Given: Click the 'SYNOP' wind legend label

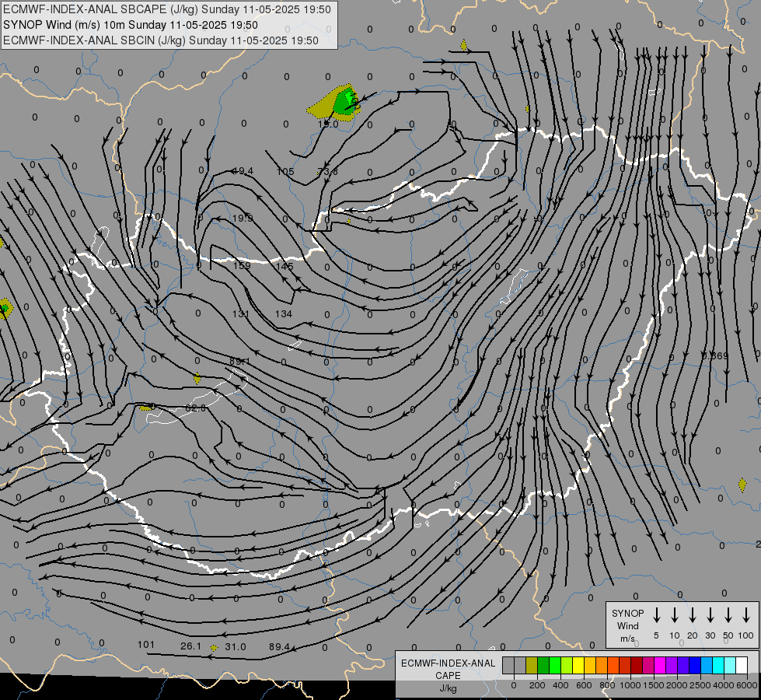Looking at the screenshot, I should point(627,613).
